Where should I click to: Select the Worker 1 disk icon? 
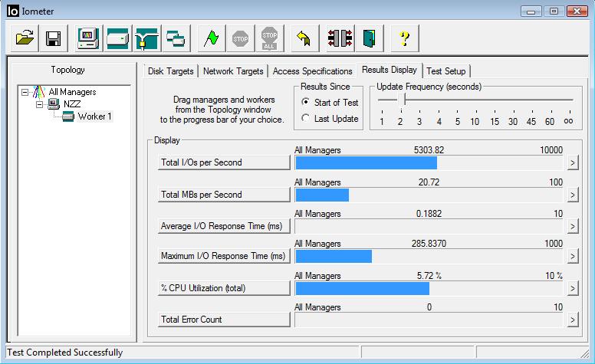coord(68,116)
